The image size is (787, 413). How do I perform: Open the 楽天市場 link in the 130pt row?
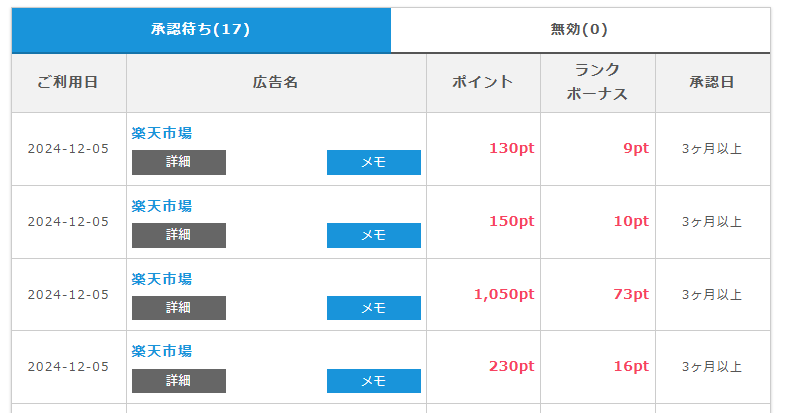click(162, 133)
